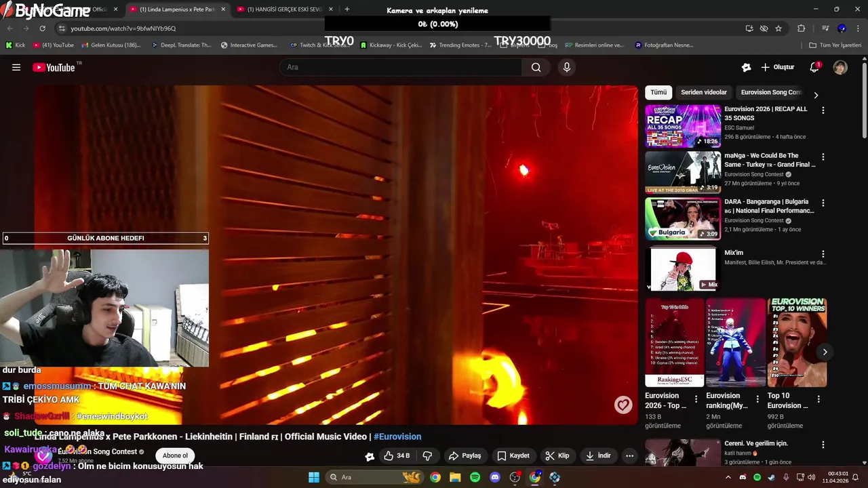
Task: Open the maNga Turkey performance thumbnail
Action: click(683, 172)
